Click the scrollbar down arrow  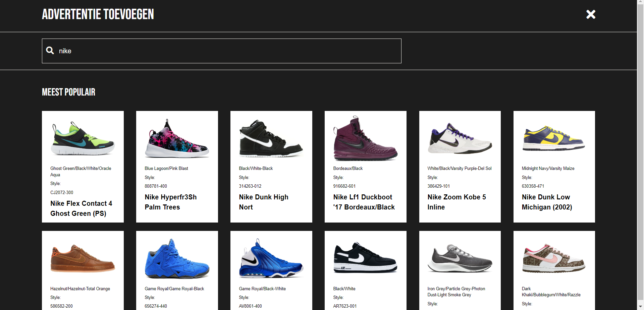(x=640, y=306)
